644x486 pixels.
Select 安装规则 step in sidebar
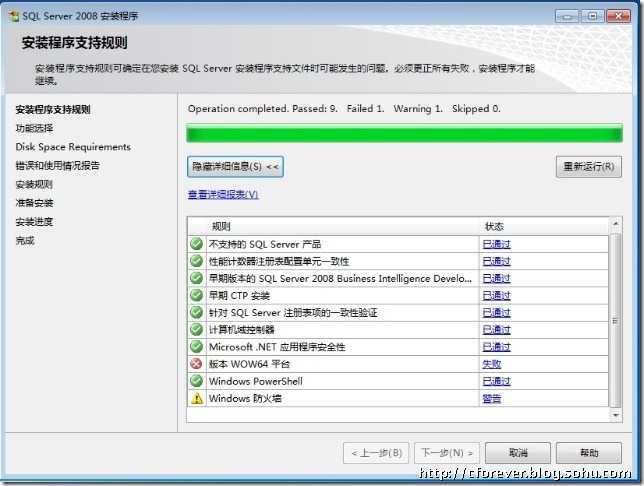(x=34, y=184)
